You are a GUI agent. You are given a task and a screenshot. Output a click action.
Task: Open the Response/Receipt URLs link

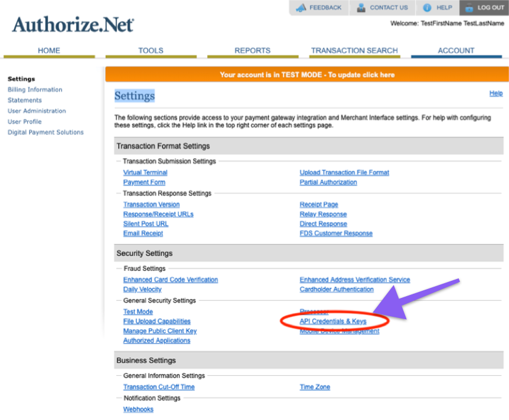click(158, 214)
